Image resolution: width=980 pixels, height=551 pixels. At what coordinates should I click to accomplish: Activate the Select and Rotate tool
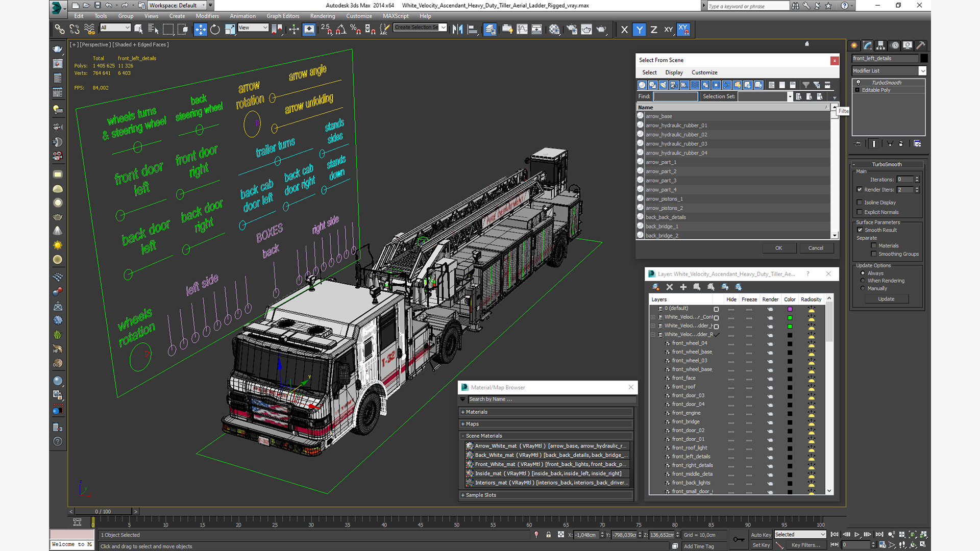215,30
